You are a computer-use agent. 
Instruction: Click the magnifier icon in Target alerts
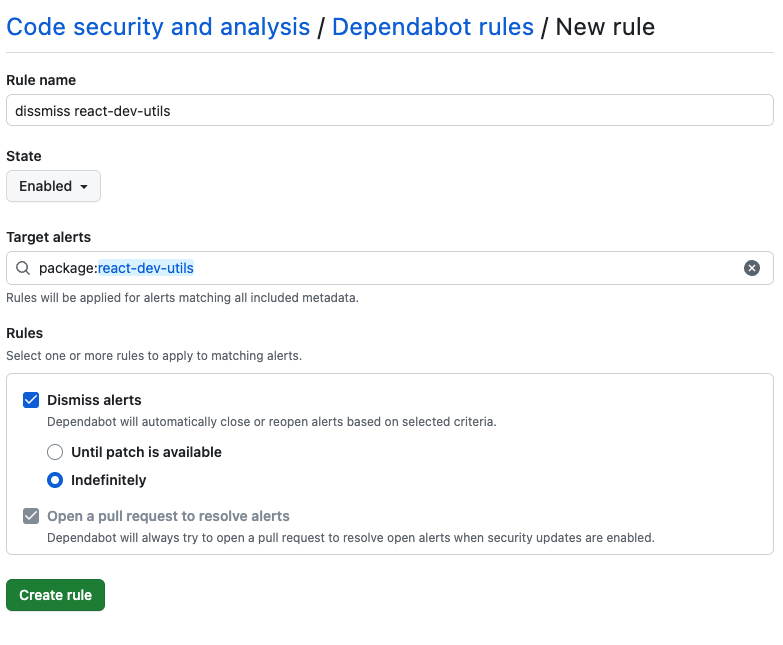point(23,268)
